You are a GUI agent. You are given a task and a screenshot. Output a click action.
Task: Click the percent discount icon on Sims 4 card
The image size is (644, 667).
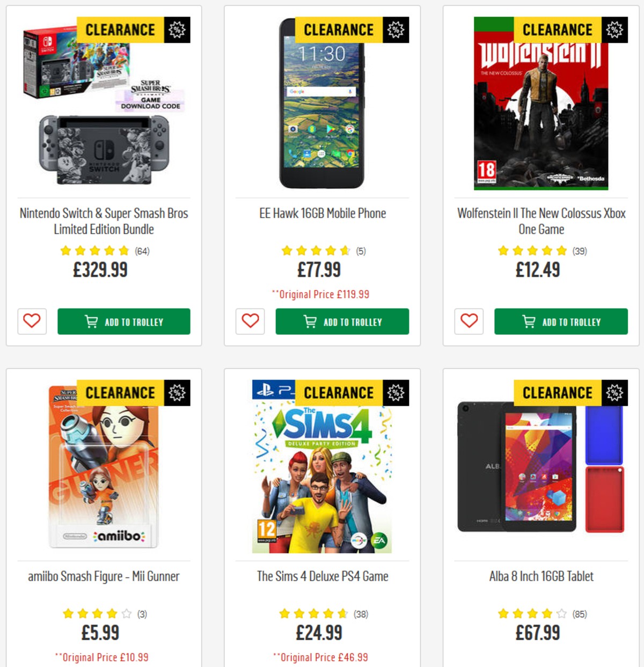click(394, 393)
